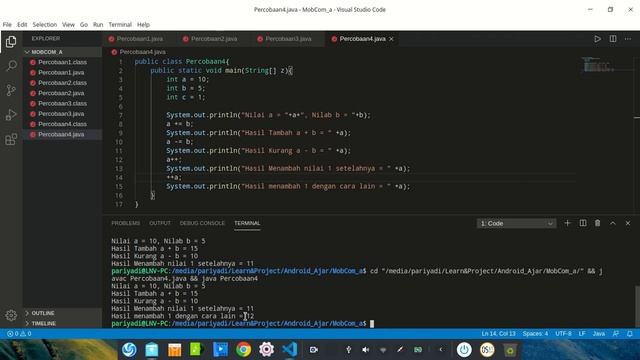Open the Search view in activity bar
This screenshot has width=640, height=360.
coord(11,66)
